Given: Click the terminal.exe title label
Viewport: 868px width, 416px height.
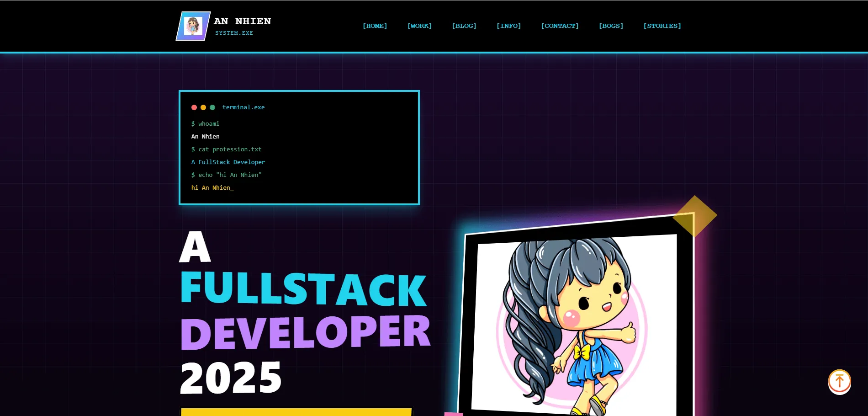Looking at the screenshot, I should 243,107.
